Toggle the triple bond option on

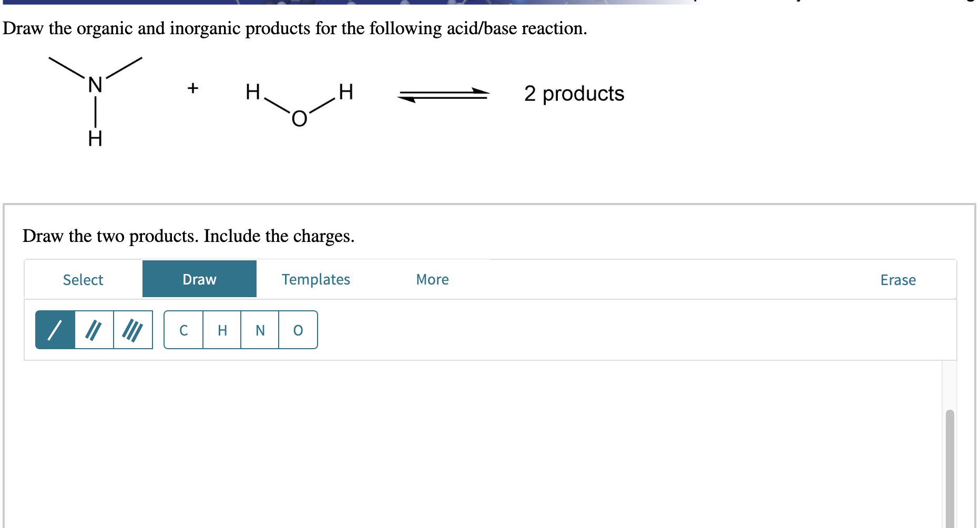tap(132, 330)
